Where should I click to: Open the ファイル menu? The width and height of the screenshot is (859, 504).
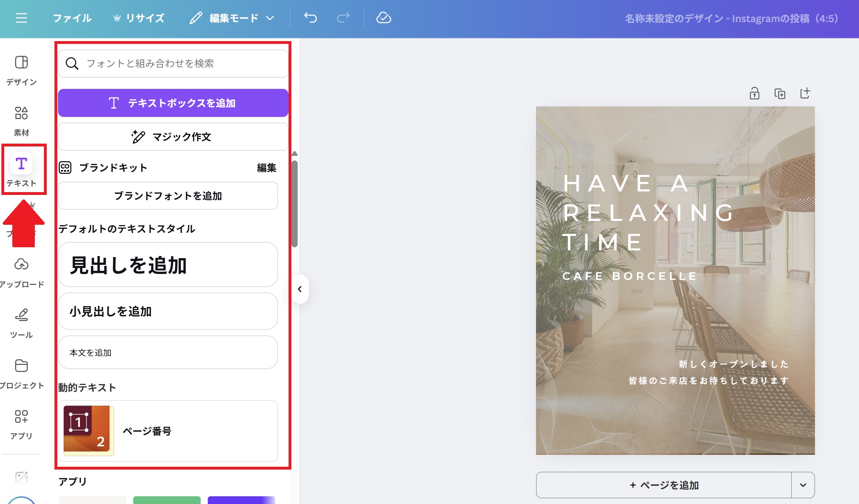pos(72,18)
